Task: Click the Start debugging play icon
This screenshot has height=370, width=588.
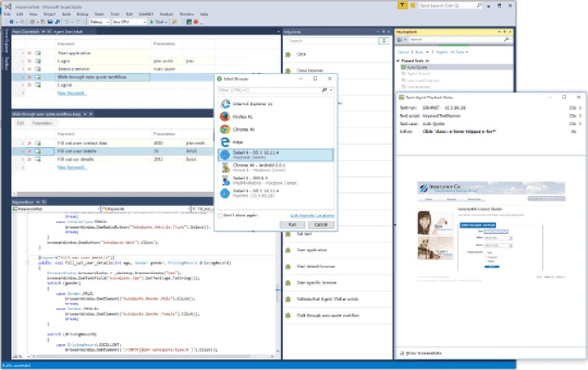Action: pos(152,22)
